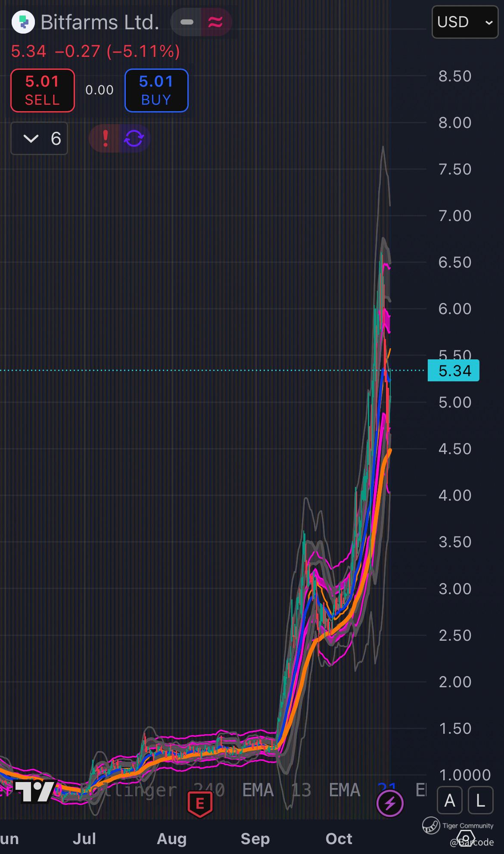Tap the 1.0000 price axis label
The width and height of the screenshot is (504, 854).
coord(465,775)
